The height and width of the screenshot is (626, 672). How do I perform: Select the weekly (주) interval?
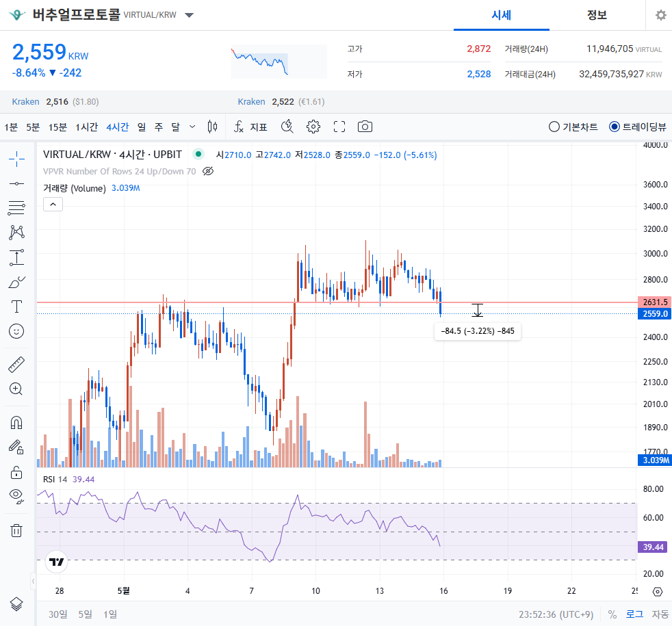point(159,127)
